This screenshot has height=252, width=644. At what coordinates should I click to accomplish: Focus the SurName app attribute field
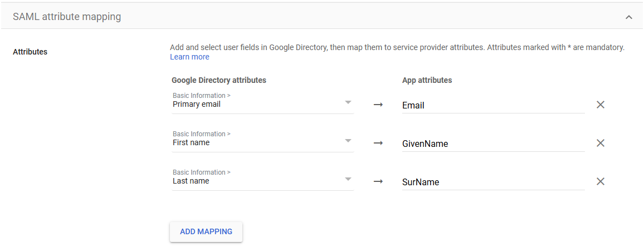click(x=493, y=182)
